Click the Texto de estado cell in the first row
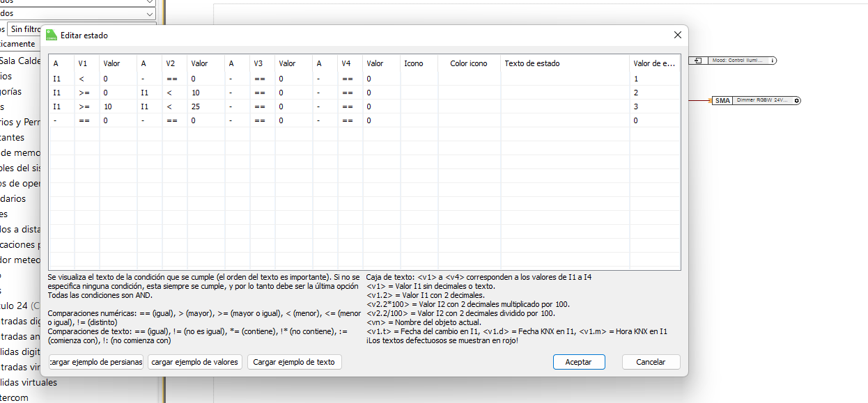Screen dimensions: 868x403 pyautogui.click(x=565, y=79)
